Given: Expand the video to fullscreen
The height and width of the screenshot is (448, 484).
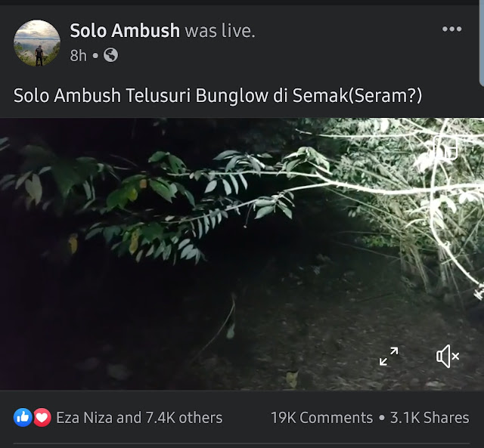Looking at the screenshot, I should pos(389,357).
